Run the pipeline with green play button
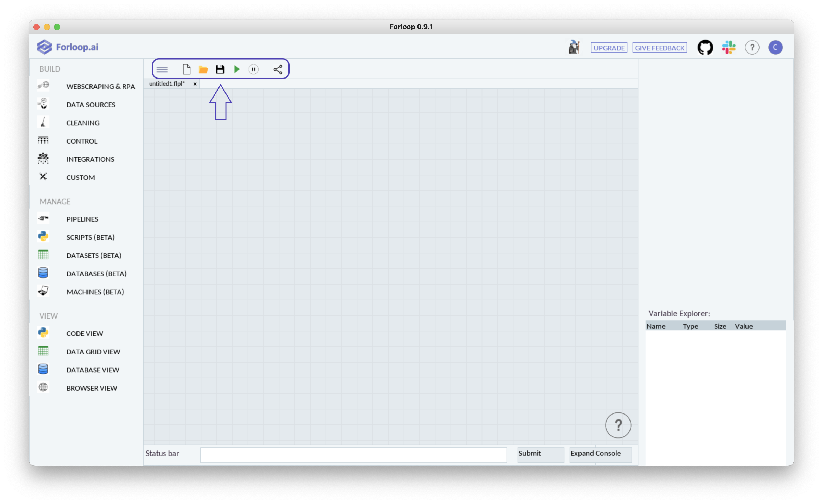This screenshot has height=504, width=823. [237, 69]
